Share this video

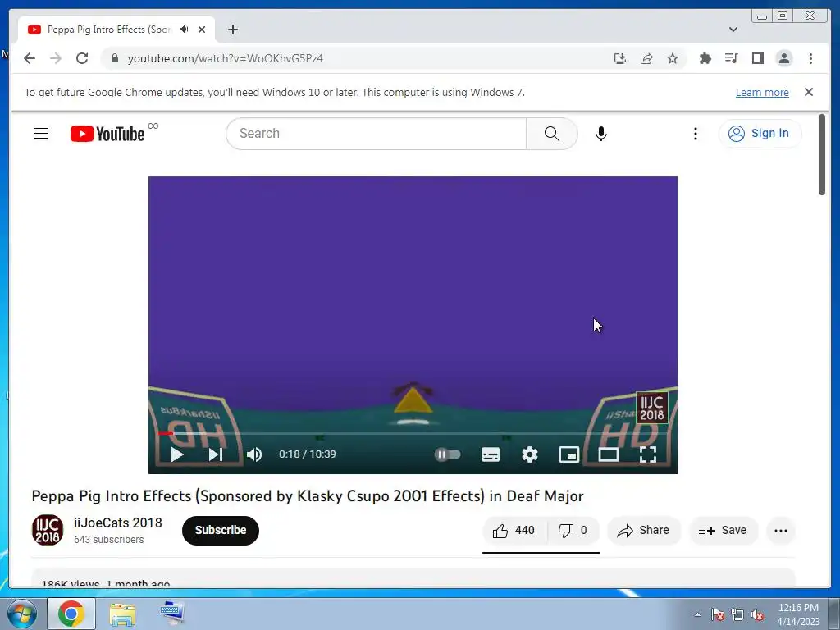point(643,531)
